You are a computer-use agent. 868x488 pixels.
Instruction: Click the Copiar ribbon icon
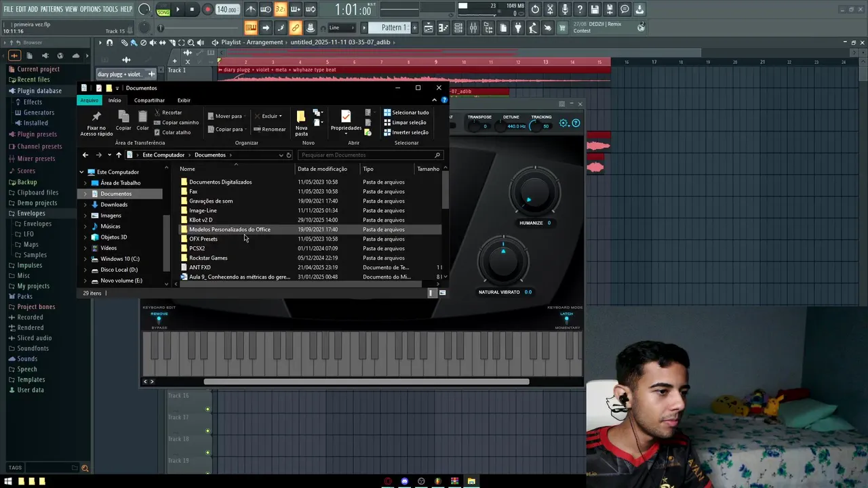(123, 121)
